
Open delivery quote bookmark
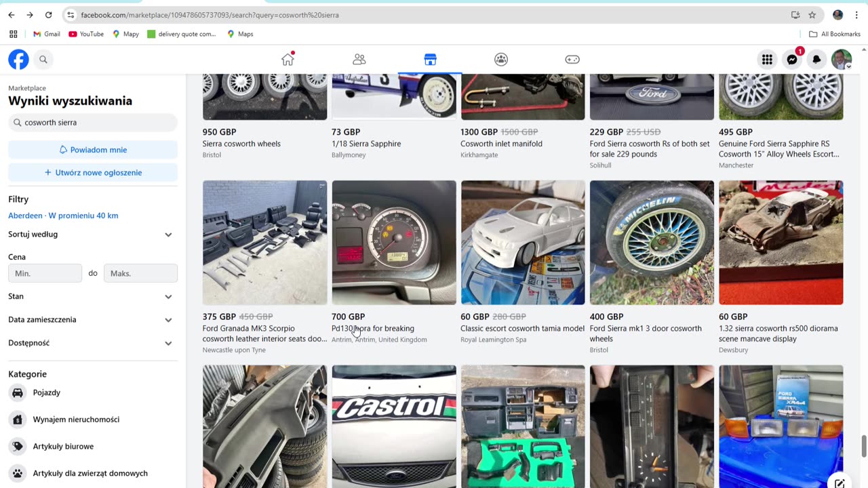tap(182, 34)
